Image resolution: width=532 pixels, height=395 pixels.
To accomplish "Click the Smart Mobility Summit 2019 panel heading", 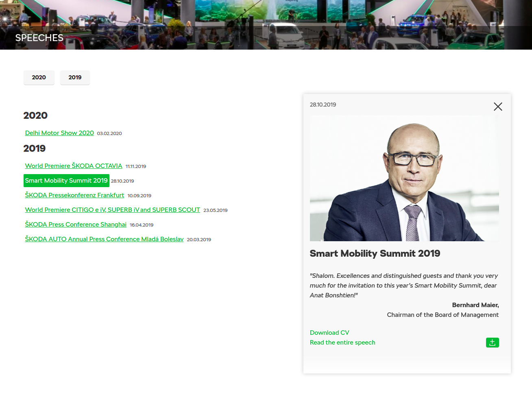I will tap(375, 253).
